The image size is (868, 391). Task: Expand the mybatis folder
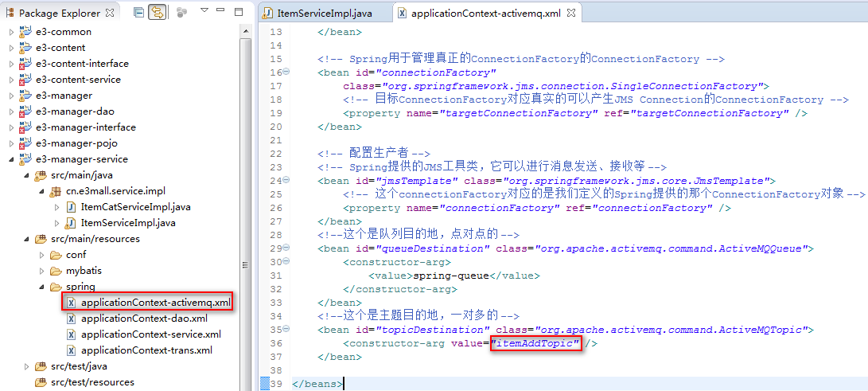click(x=42, y=272)
